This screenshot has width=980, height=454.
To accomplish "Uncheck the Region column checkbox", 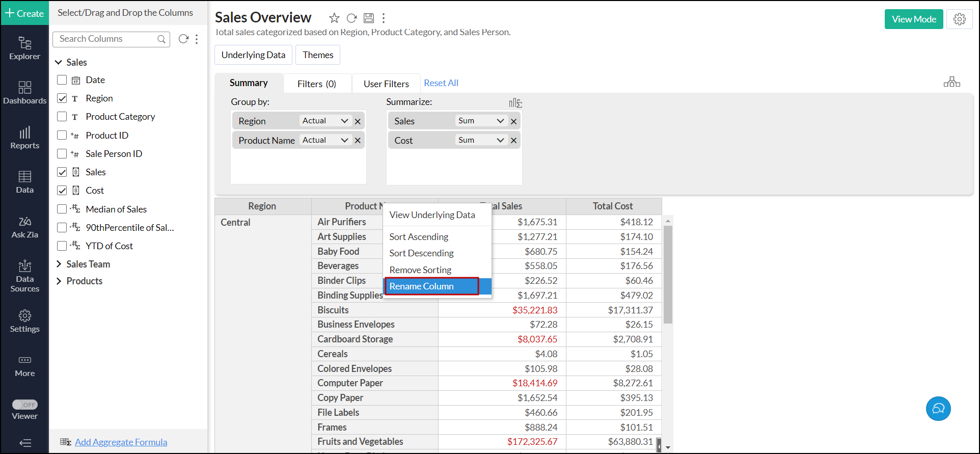I will [62, 98].
